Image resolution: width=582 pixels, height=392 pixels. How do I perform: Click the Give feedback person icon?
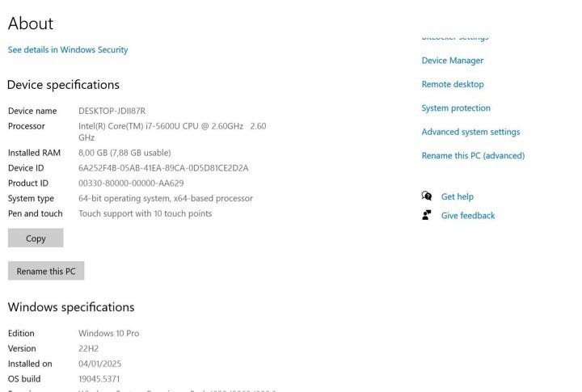click(427, 215)
